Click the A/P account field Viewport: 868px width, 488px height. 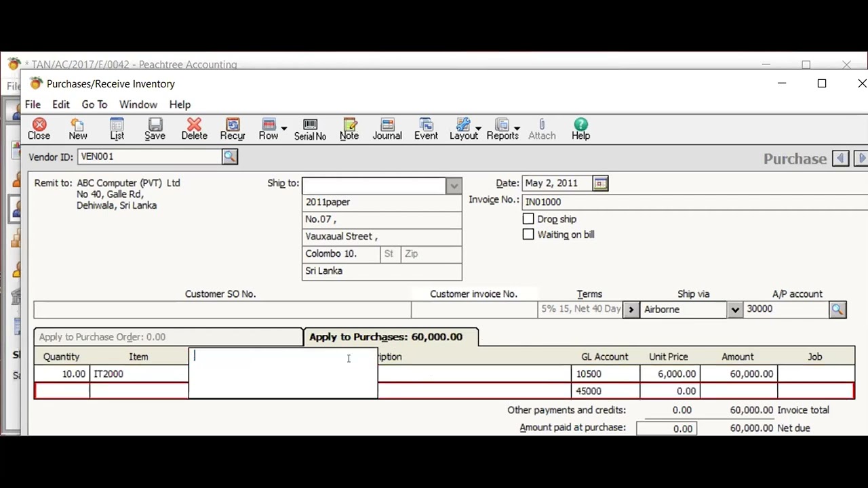click(787, 309)
